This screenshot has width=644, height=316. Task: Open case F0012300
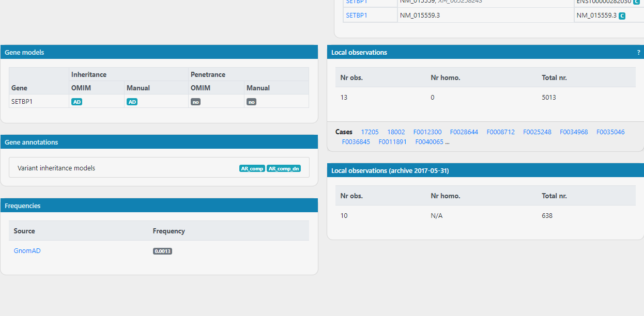click(427, 132)
